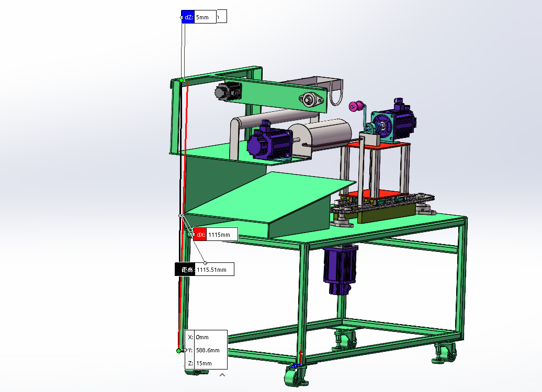Click the collapse chevron below the coordinate box
542x392 pixels.
click(x=222, y=375)
